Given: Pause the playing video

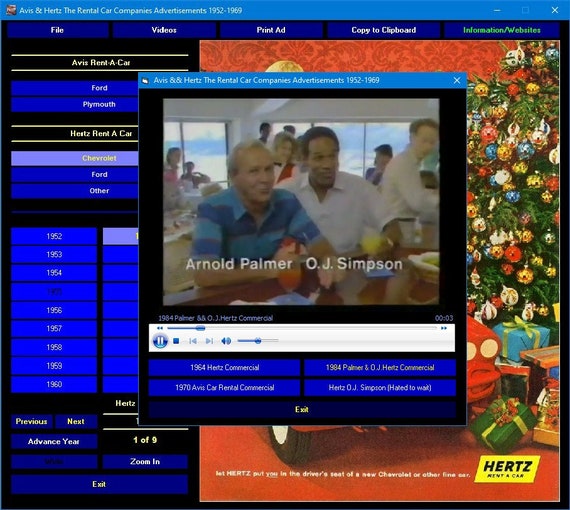Looking at the screenshot, I should tap(160, 341).
